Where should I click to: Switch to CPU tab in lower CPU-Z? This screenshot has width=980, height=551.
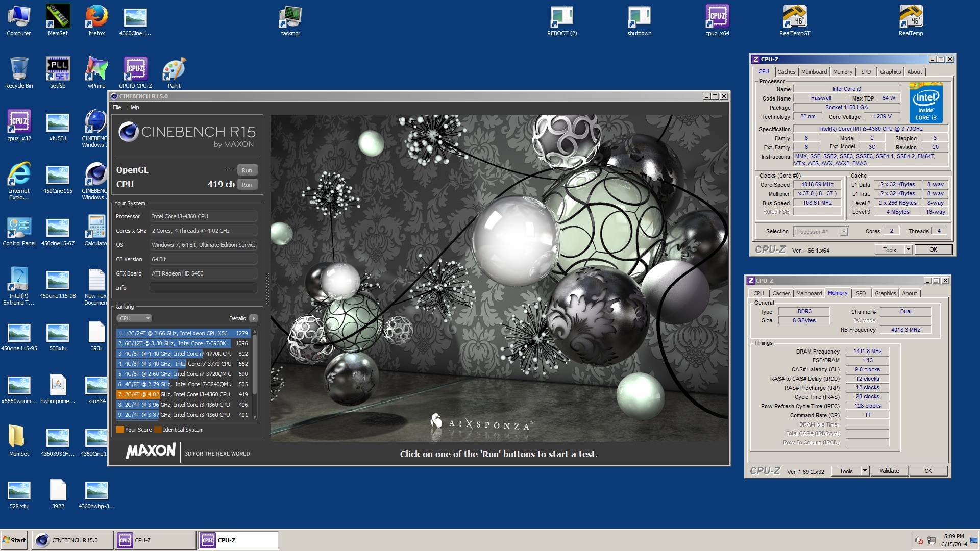click(x=758, y=293)
